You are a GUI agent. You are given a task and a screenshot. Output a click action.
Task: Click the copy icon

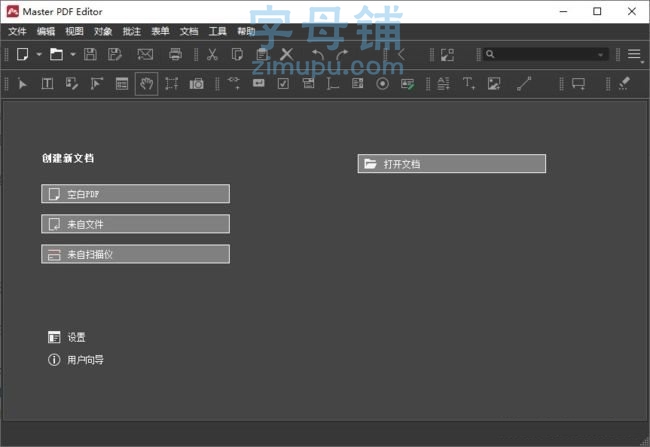[x=237, y=54]
